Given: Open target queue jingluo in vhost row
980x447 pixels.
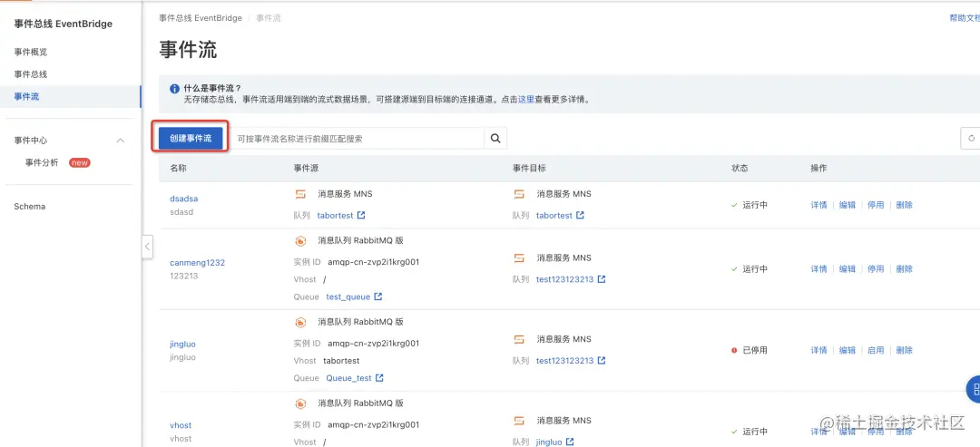Looking at the screenshot, I should pos(549,442).
